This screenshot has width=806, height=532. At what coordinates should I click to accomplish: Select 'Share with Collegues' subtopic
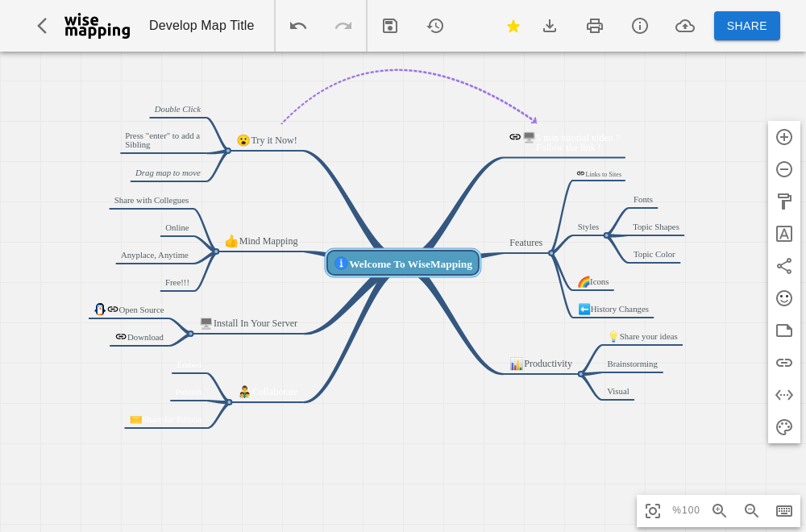pyautogui.click(x=152, y=201)
